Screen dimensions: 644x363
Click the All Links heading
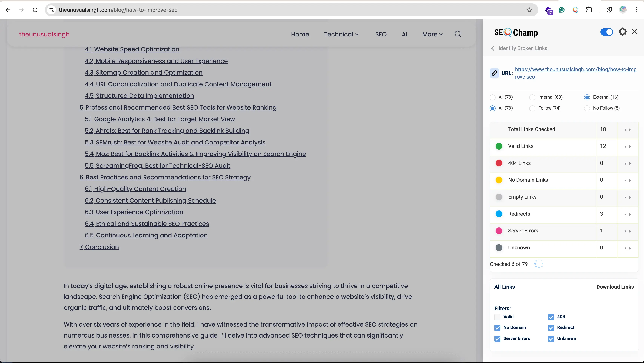coord(504,287)
